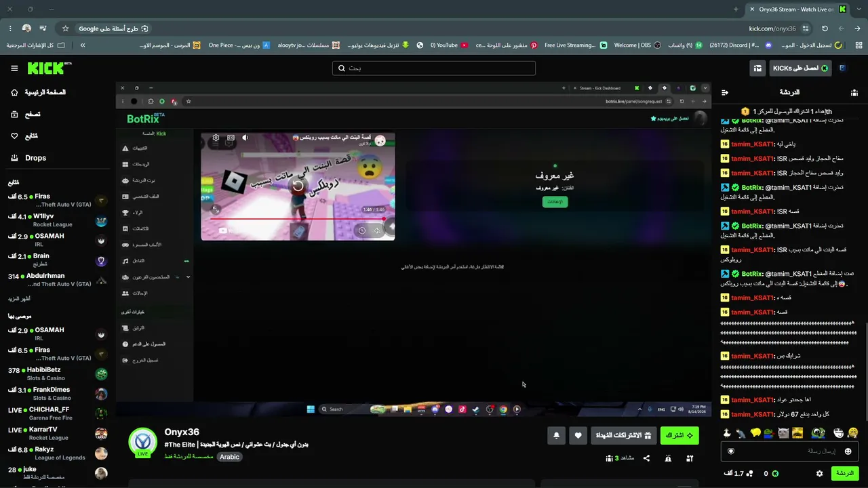Reload the page in browser
The image size is (868, 488).
pos(825,28)
